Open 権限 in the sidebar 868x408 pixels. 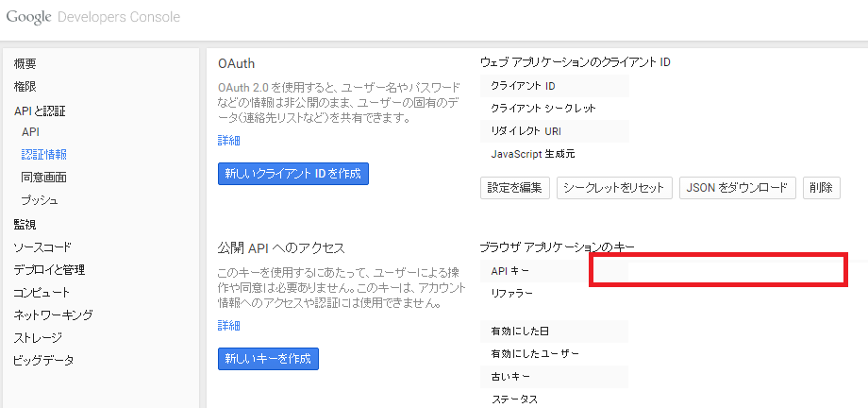tap(25, 87)
